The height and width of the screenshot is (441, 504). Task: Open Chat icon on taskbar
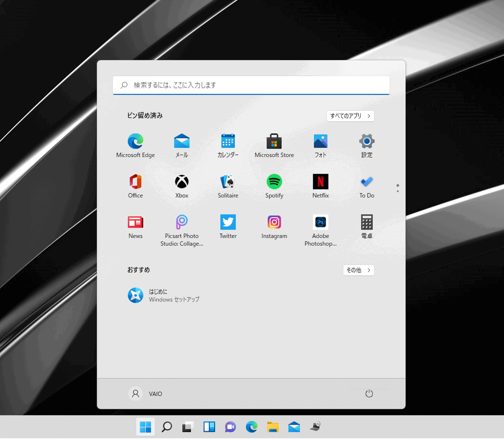pyautogui.click(x=230, y=427)
